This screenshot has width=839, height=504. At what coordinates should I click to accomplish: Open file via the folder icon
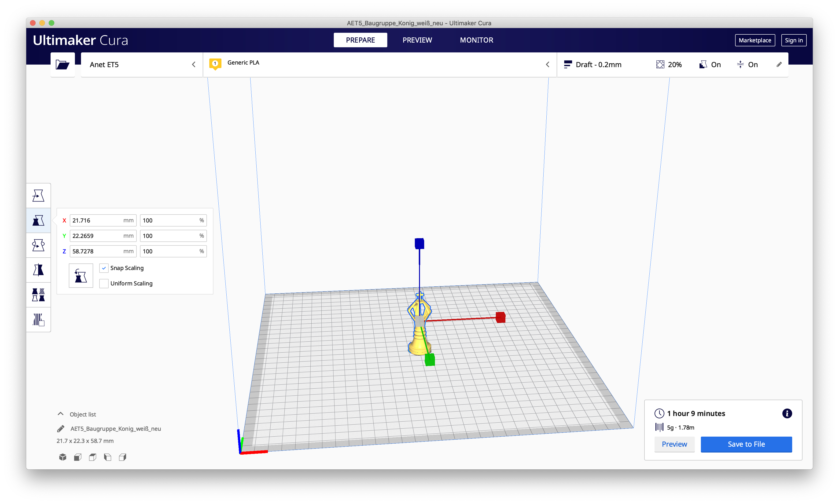[63, 65]
